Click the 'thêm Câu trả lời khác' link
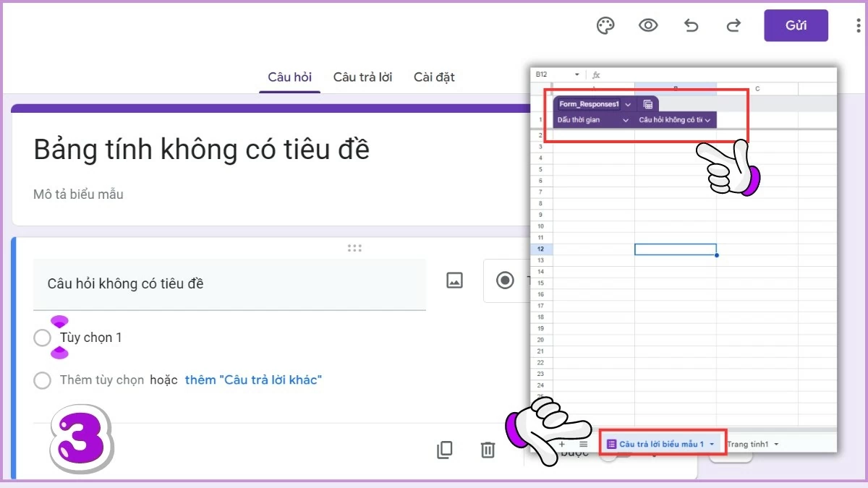 pos(252,380)
